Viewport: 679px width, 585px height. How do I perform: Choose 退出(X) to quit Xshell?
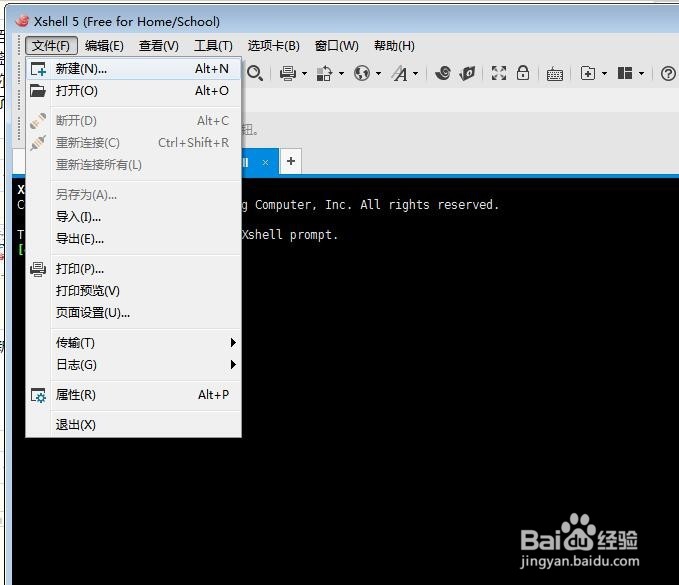[x=133, y=425]
